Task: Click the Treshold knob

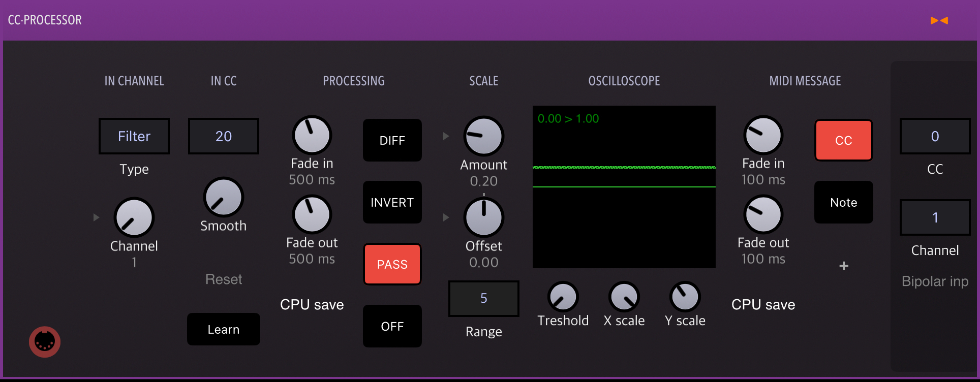Action: (563, 297)
